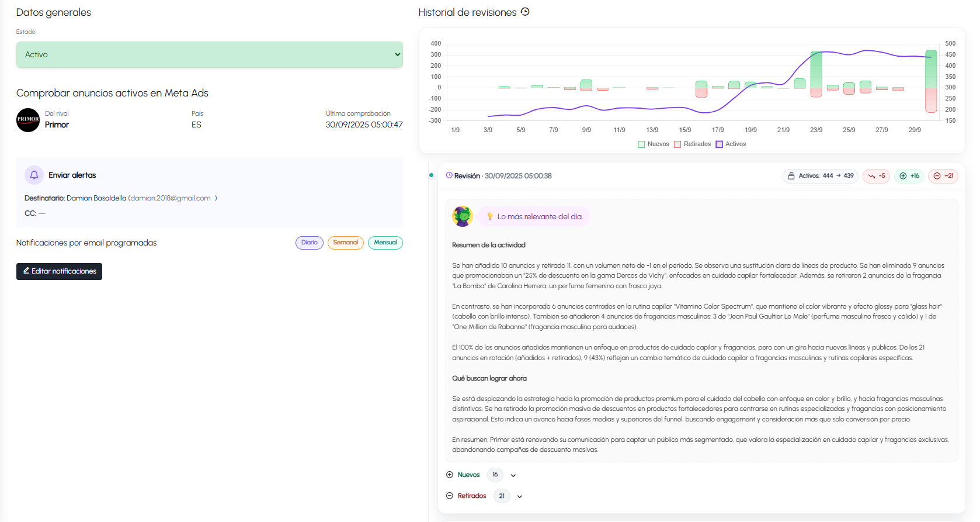Open the Estado dropdown showing Activo
980x522 pixels.
[209, 54]
